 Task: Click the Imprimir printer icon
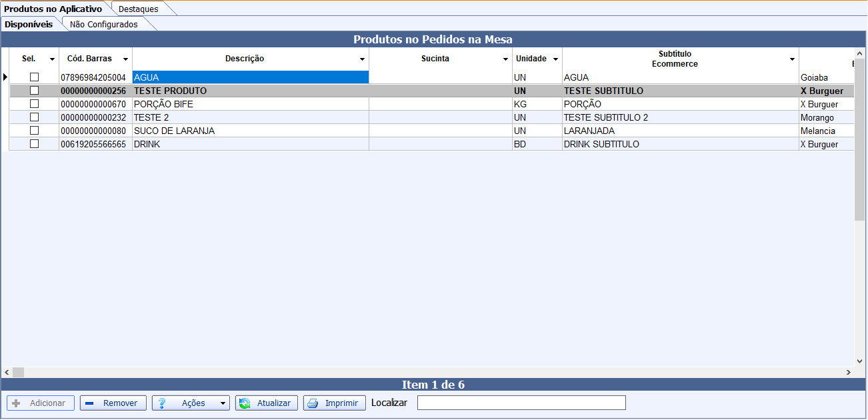(313, 403)
